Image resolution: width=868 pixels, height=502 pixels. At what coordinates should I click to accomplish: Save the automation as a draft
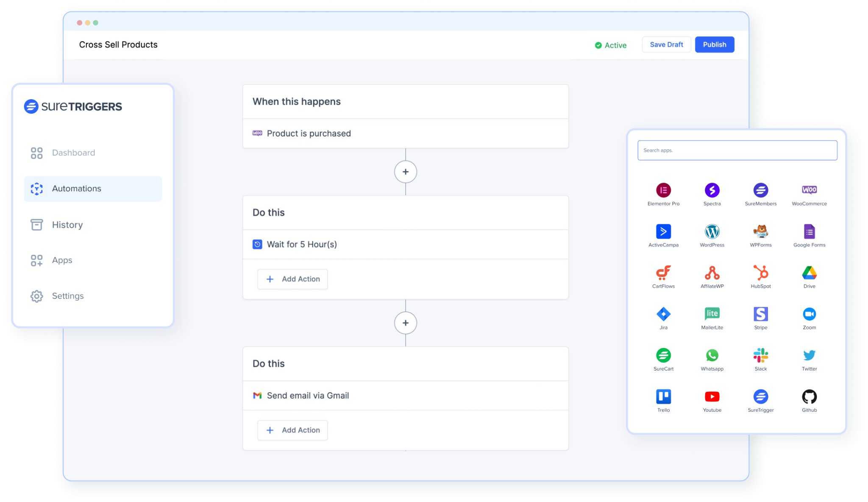point(666,44)
